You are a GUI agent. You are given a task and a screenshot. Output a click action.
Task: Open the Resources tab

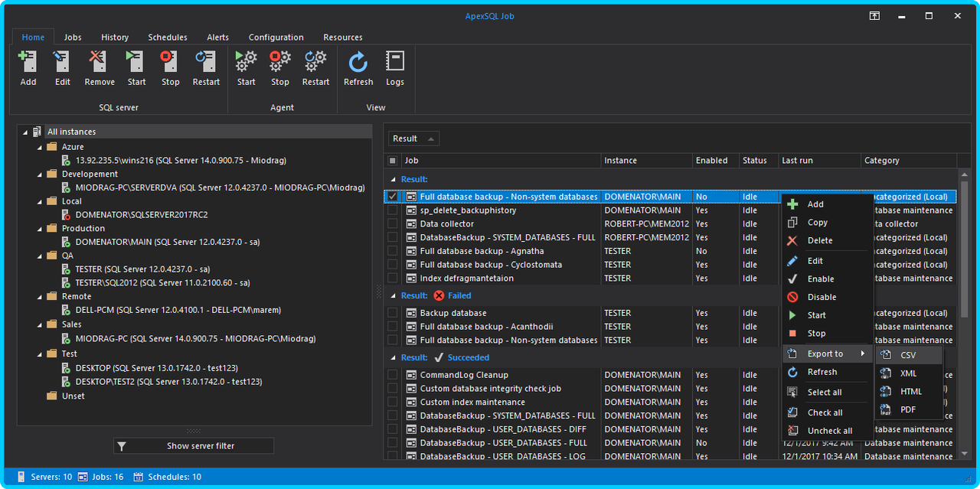click(343, 37)
